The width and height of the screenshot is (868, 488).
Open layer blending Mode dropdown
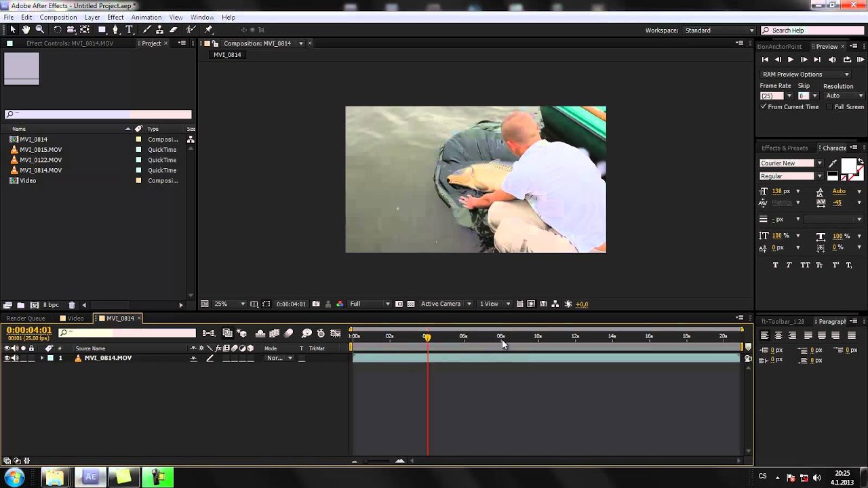tap(279, 358)
